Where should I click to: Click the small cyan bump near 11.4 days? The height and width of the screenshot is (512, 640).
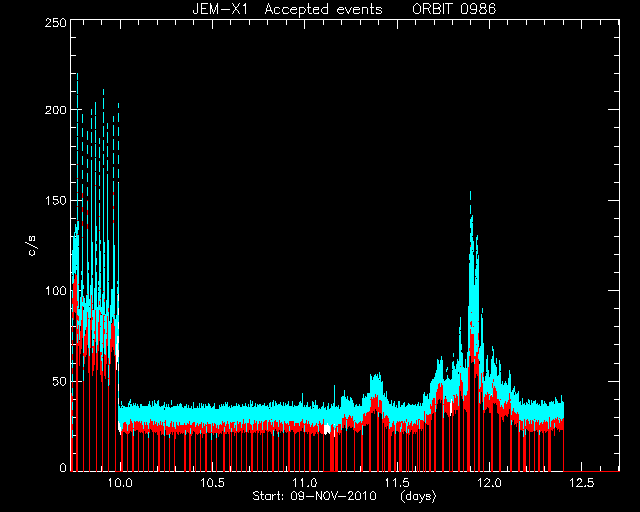376,383
